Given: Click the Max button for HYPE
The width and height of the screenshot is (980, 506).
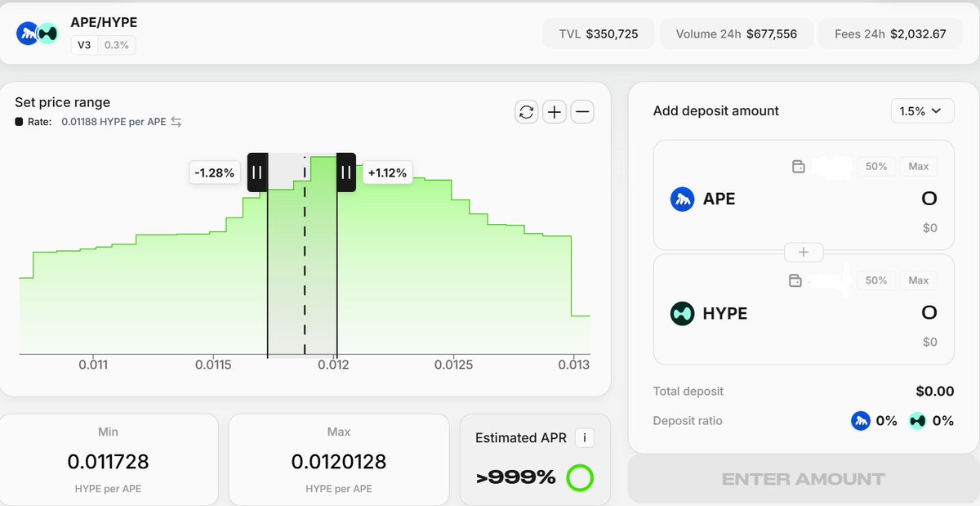Looking at the screenshot, I should [919, 280].
